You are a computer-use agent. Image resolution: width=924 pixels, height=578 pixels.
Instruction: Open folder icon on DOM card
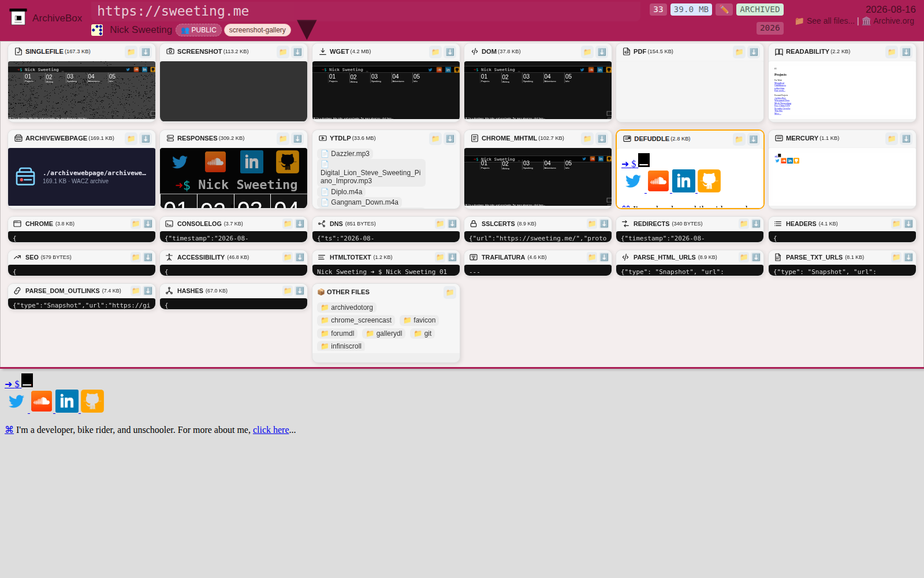point(587,52)
